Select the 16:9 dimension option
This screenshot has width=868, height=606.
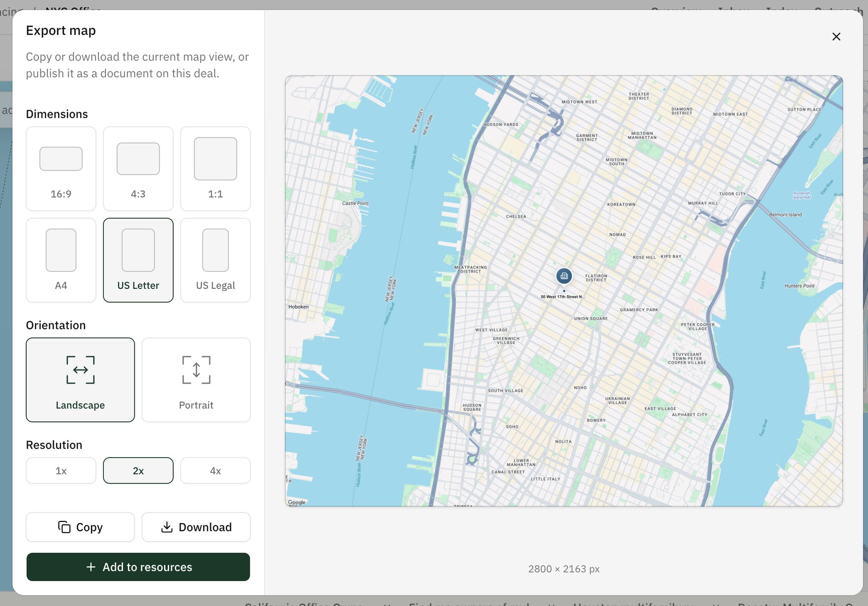click(x=61, y=169)
